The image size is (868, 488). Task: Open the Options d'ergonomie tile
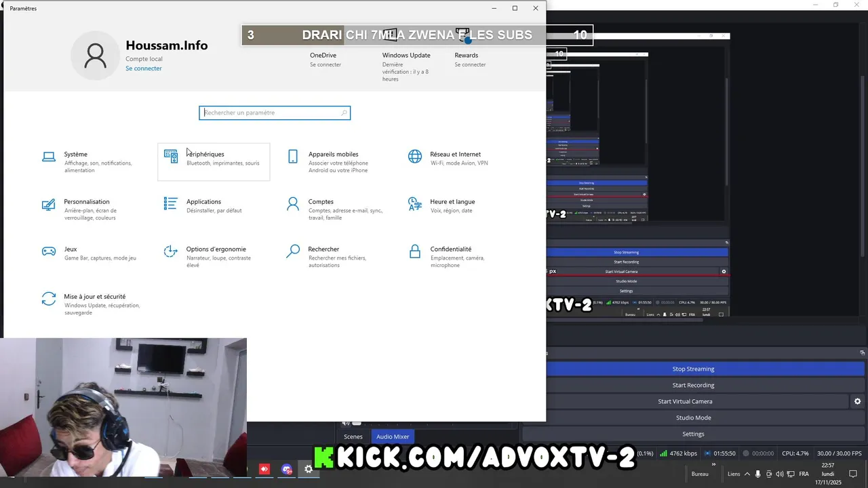214,257
